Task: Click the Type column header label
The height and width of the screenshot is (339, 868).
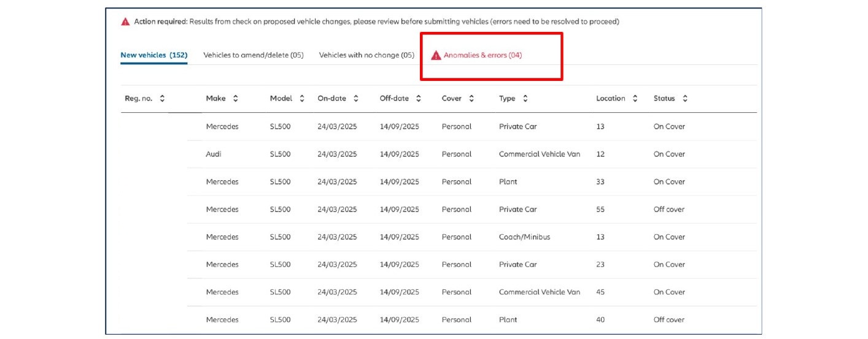Action: click(x=507, y=99)
